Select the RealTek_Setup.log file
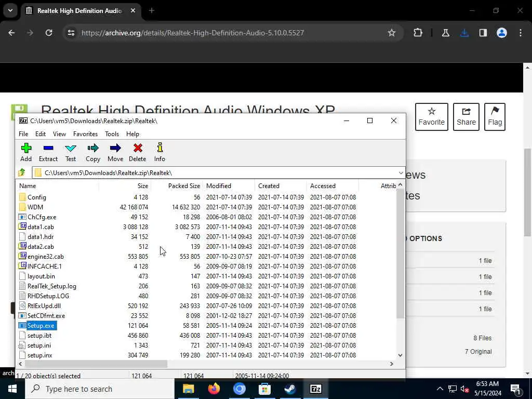The width and height of the screenshot is (532, 399). tap(52, 286)
